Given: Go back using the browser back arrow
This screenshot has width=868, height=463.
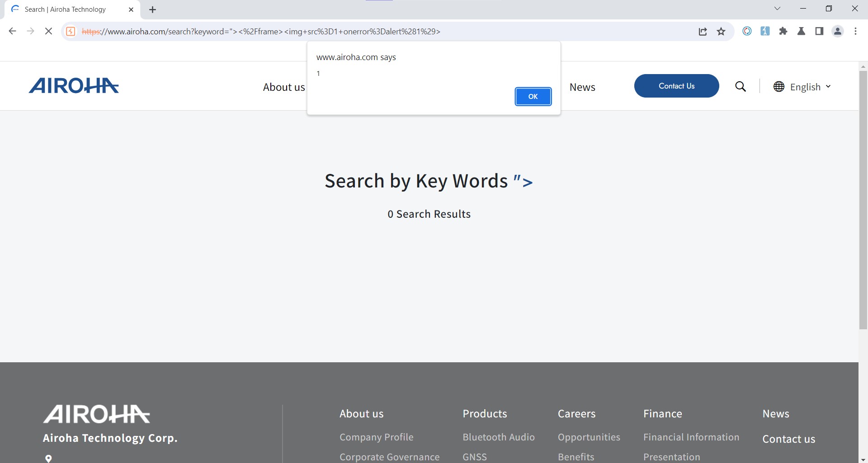Looking at the screenshot, I should [x=13, y=31].
